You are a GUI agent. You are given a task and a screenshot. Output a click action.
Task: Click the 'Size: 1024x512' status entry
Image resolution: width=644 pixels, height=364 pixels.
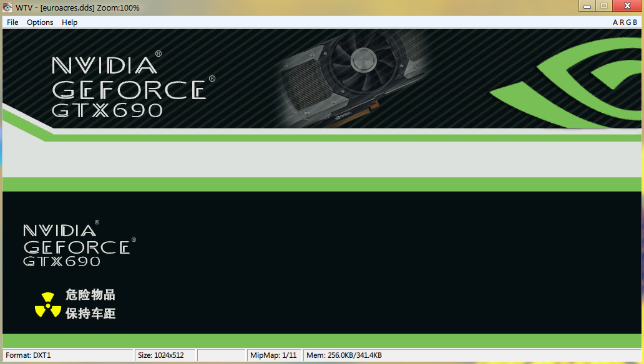(x=165, y=355)
